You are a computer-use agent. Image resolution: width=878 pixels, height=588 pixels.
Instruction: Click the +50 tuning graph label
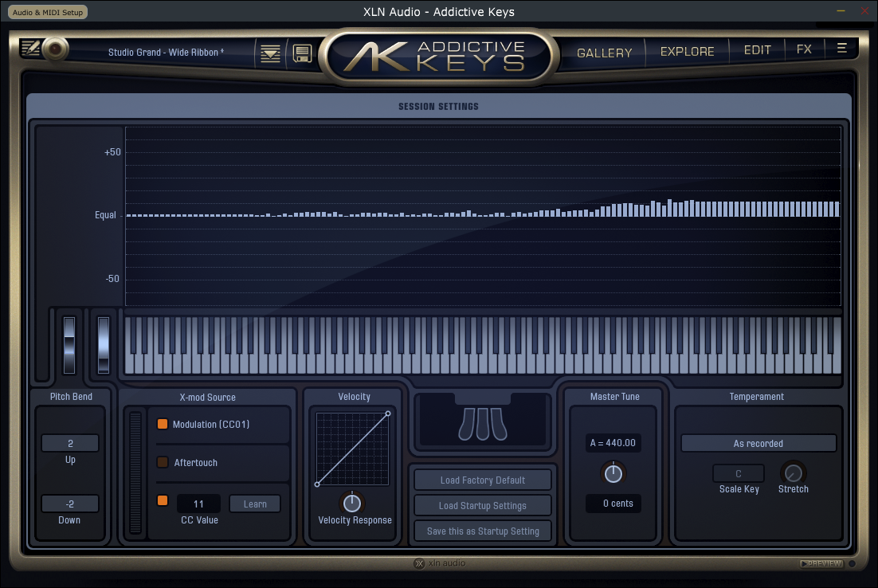click(x=112, y=152)
